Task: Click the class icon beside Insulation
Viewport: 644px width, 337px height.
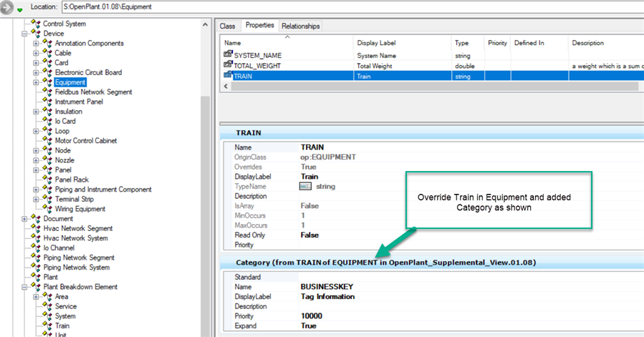Action: coord(47,111)
